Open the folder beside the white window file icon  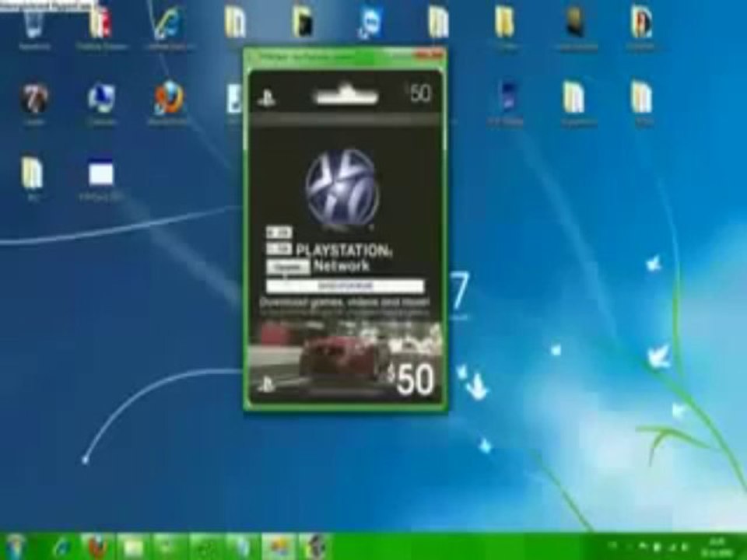(x=33, y=173)
